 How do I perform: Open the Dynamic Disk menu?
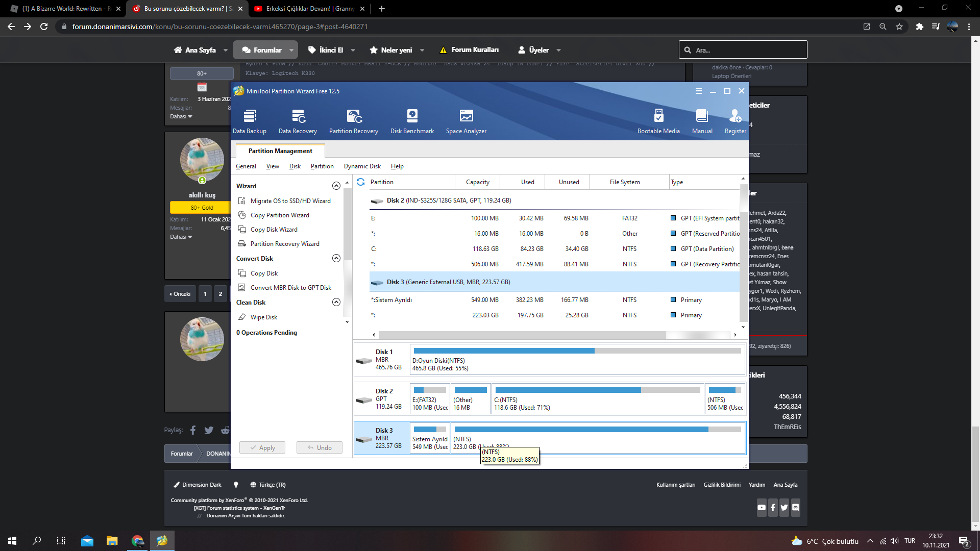tap(362, 166)
